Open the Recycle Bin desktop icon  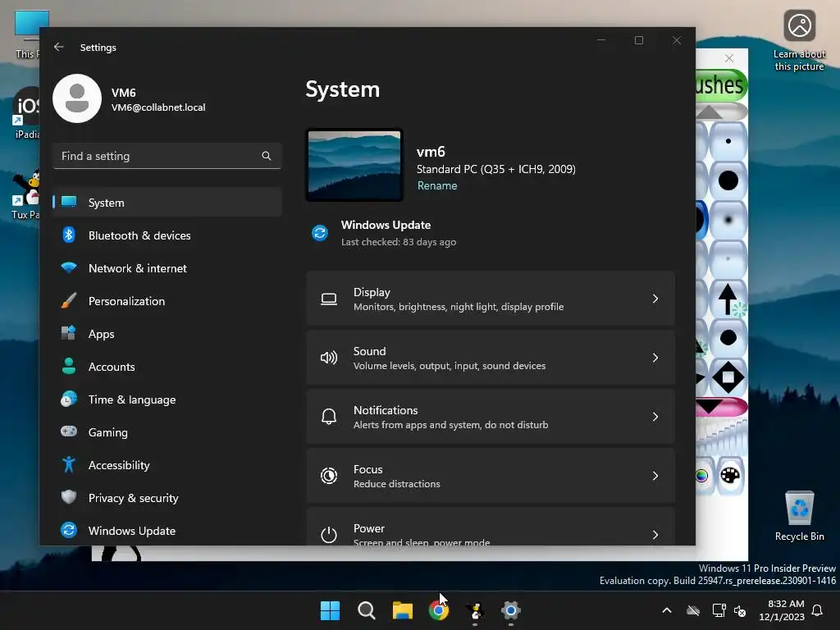click(799, 516)
